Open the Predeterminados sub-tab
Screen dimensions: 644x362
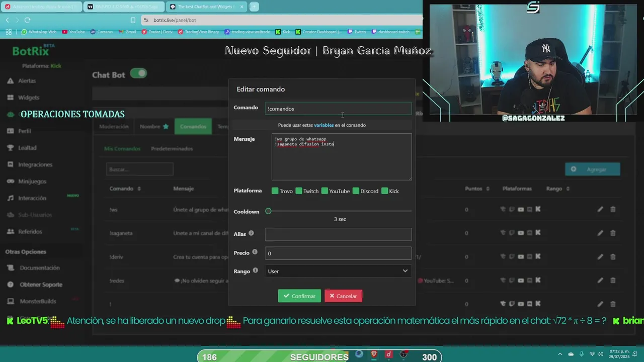point(172,149)
